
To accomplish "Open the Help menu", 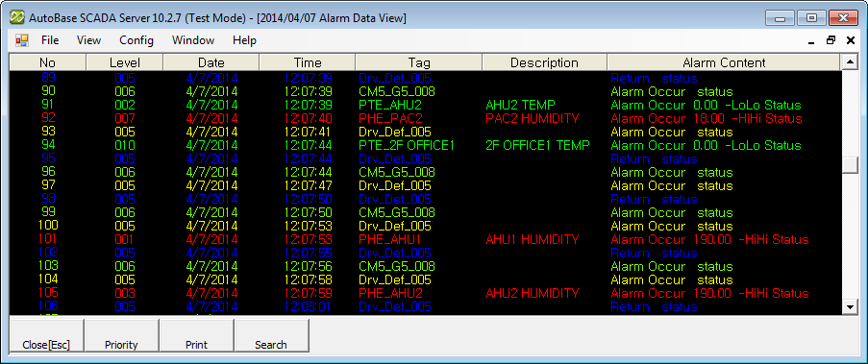I will 244,40.
